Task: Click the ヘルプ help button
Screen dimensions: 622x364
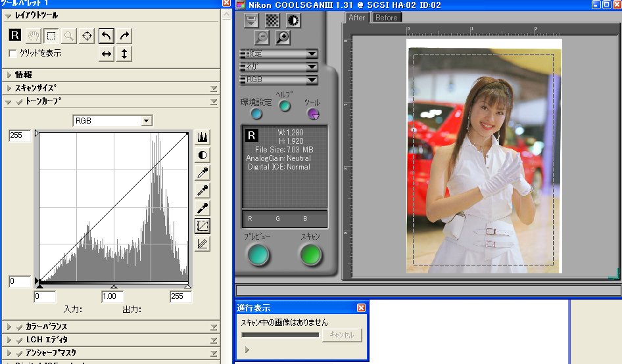Action: (285, 106)
